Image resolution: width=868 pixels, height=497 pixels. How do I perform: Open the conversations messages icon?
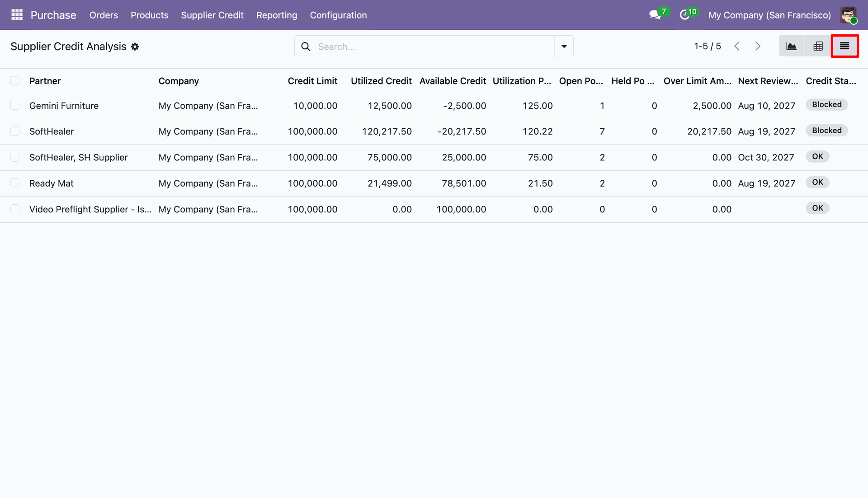655,15
